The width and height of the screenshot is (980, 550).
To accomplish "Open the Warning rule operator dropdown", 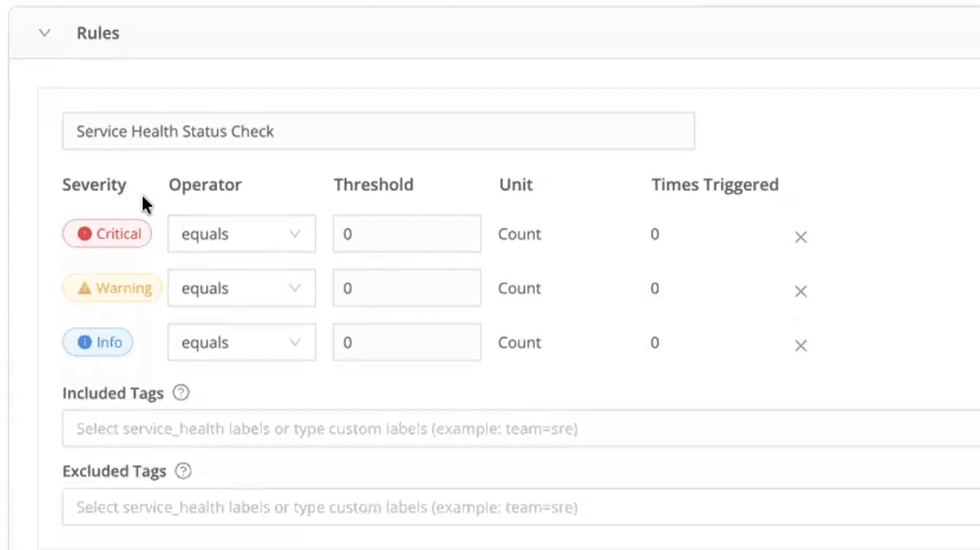I will coord(242,289).
